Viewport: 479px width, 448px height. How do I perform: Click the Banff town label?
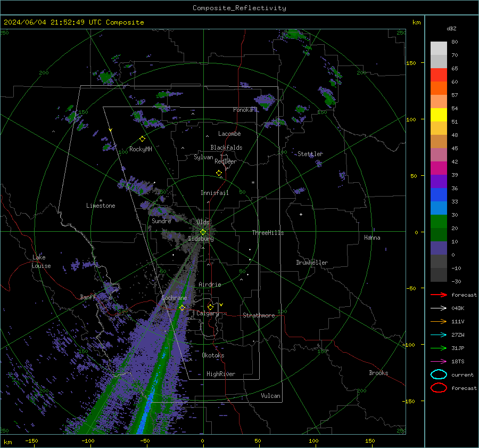tap(88, 297)
